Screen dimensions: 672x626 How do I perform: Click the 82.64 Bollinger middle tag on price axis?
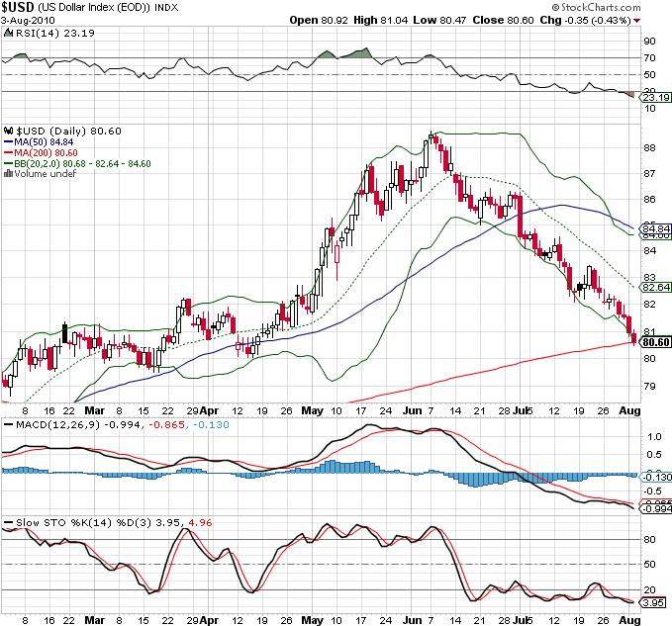click(656, 288)
